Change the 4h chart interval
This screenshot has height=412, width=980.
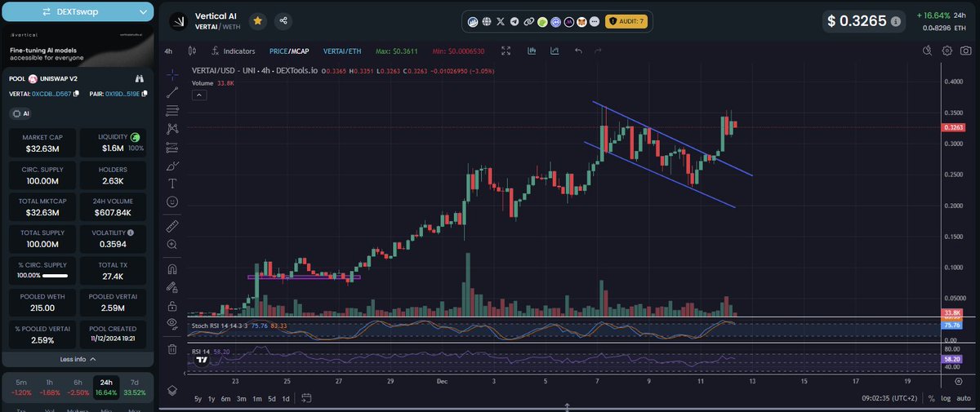pyautogui.click(x=168, y=51)
